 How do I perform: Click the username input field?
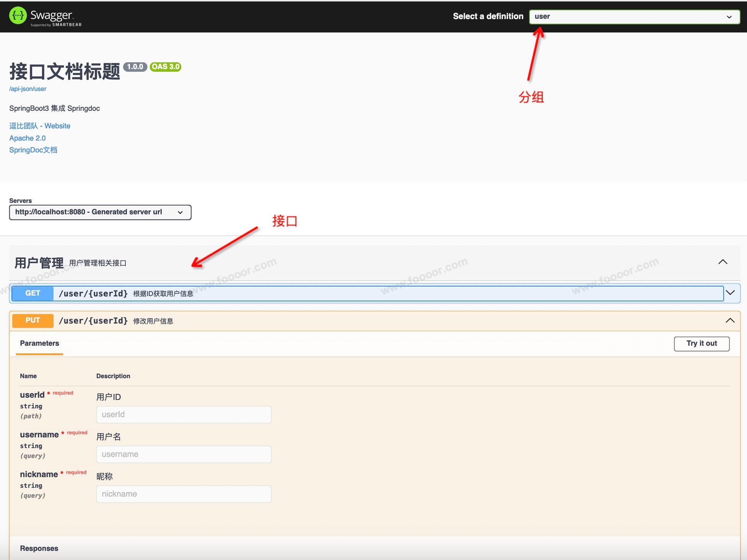tap(184, 454)
